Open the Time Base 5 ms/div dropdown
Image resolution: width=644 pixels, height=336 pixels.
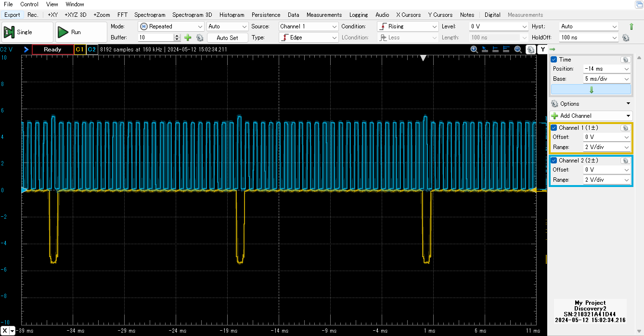[606, 79]
